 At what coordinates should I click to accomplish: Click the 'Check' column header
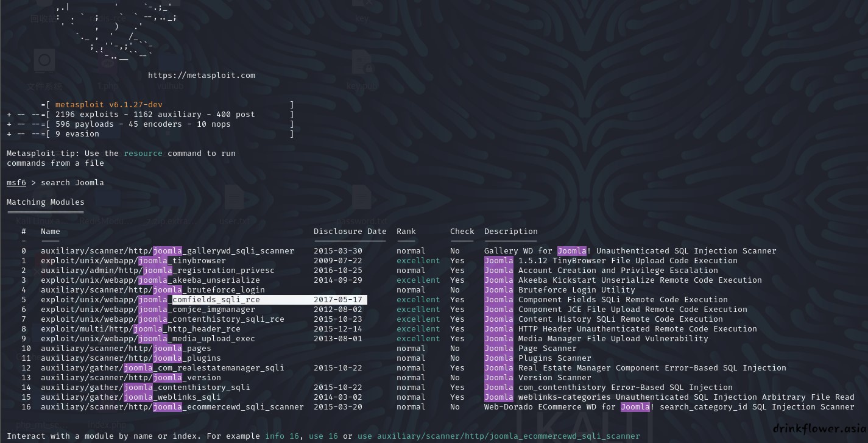(x=462, y=232)
